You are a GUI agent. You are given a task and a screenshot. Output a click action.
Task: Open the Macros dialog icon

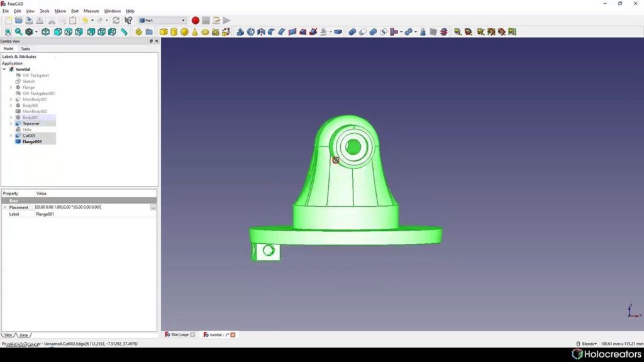click(216, 21)
